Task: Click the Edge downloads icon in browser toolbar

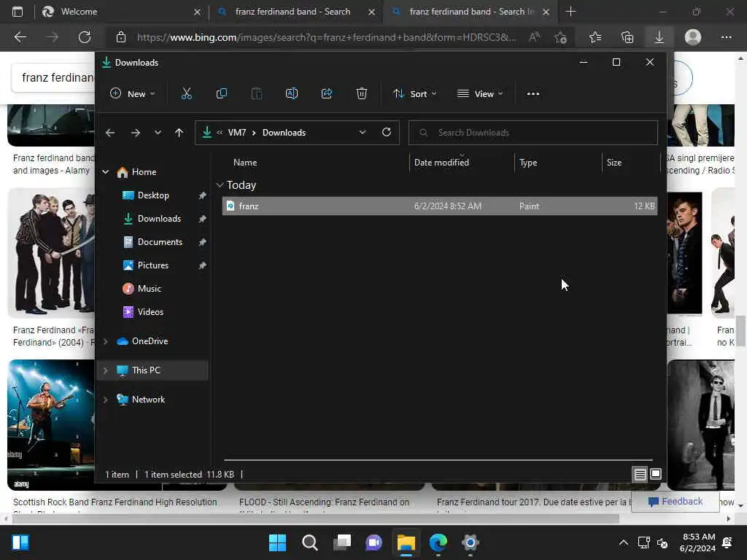Action: click(x=659, y=37)
